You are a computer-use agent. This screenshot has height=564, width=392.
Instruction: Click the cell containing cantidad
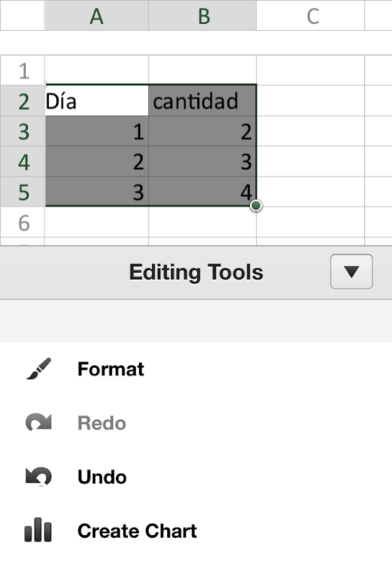(202, 101)
